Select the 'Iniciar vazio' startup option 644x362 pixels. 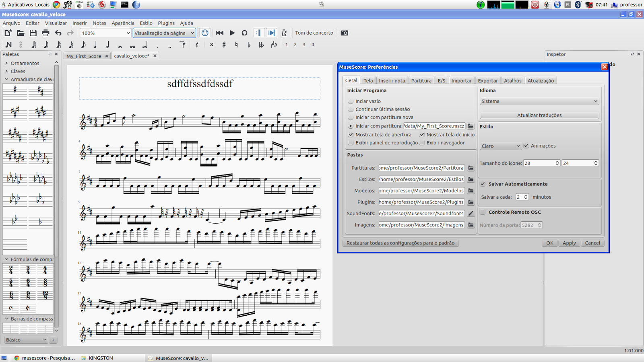click(351, 101)
